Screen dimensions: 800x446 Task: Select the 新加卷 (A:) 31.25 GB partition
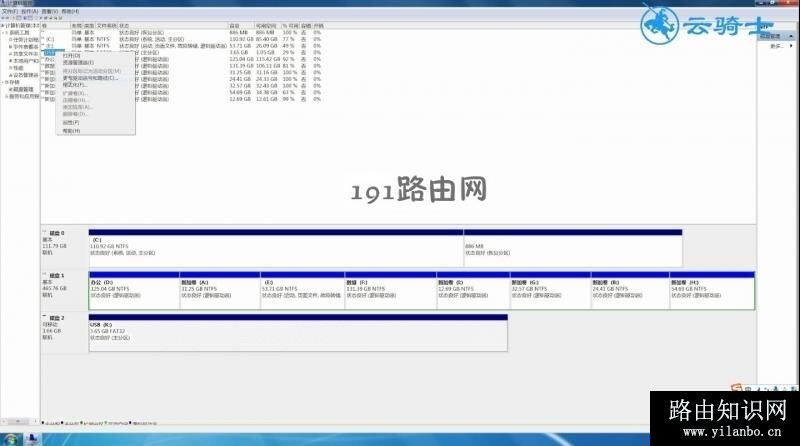(x=220, y=290)
